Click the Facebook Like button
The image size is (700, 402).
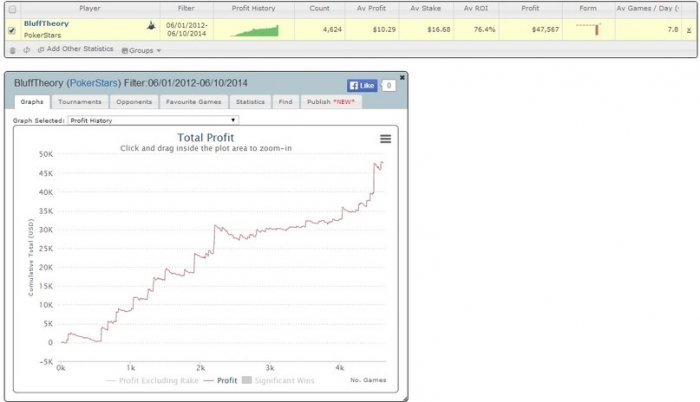coord(362,85)
